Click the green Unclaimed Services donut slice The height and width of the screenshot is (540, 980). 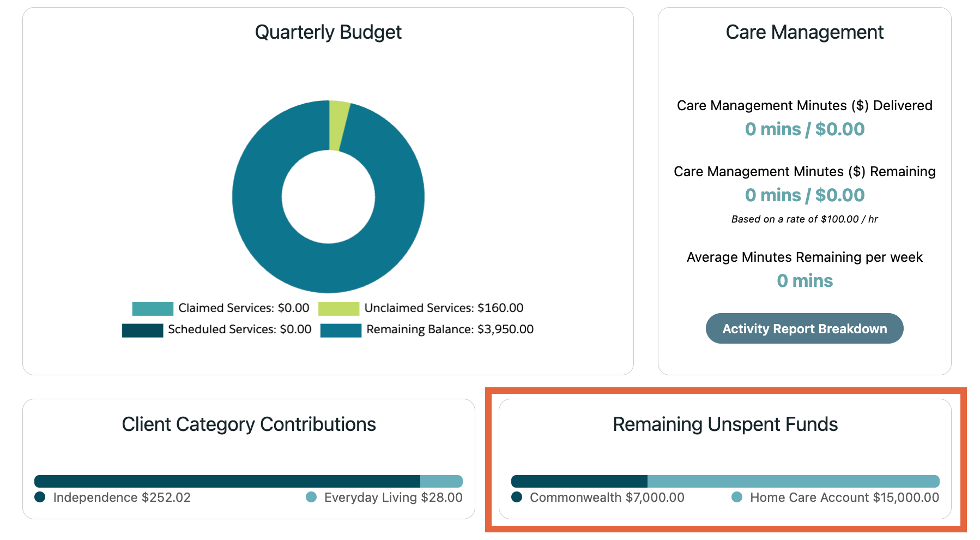click(338, 122)
